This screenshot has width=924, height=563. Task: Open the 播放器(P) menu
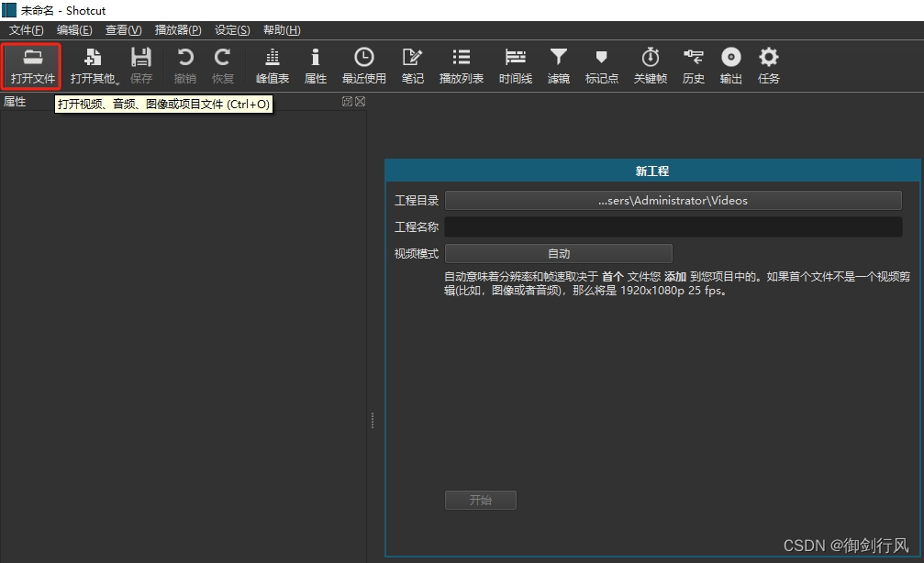(178, 30)
